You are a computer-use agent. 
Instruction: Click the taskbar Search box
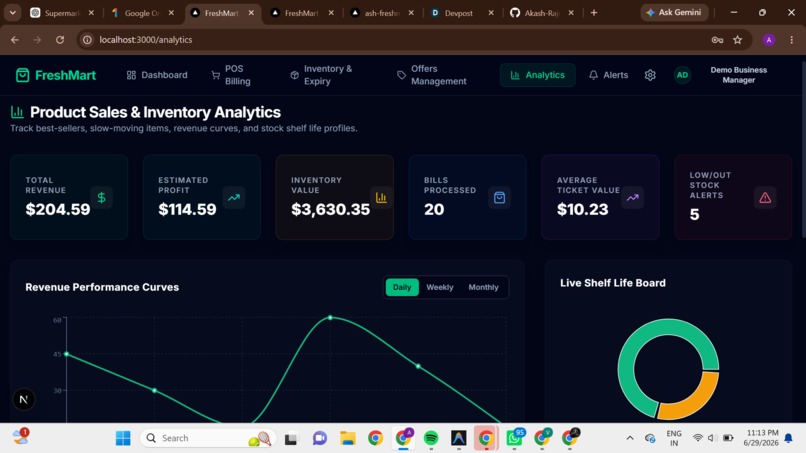(x=207, y=438)
